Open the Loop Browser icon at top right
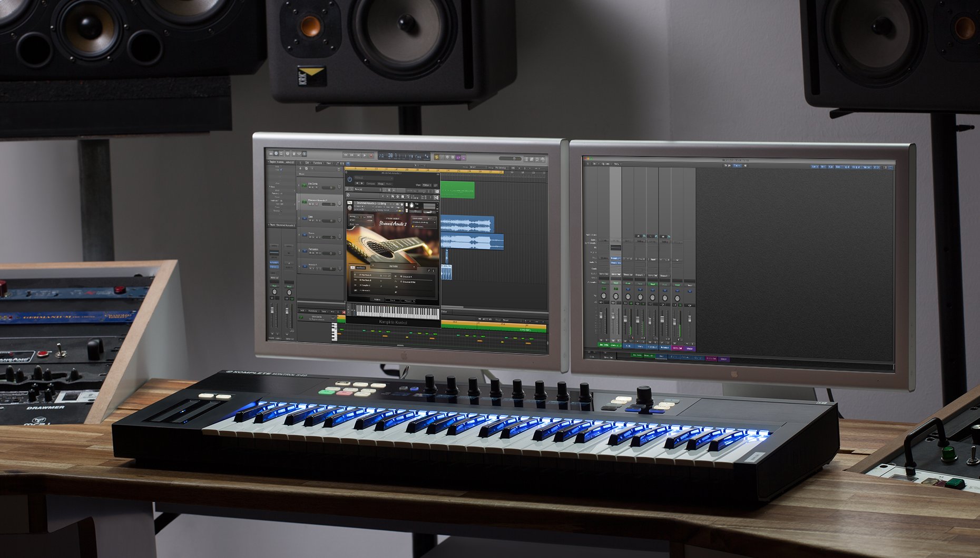 click(x=537, y=159)
